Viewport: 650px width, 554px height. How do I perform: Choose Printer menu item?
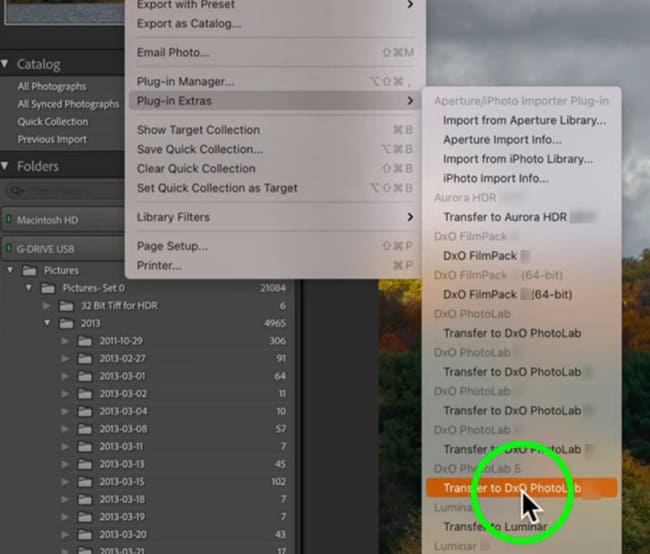coord(275,265)
